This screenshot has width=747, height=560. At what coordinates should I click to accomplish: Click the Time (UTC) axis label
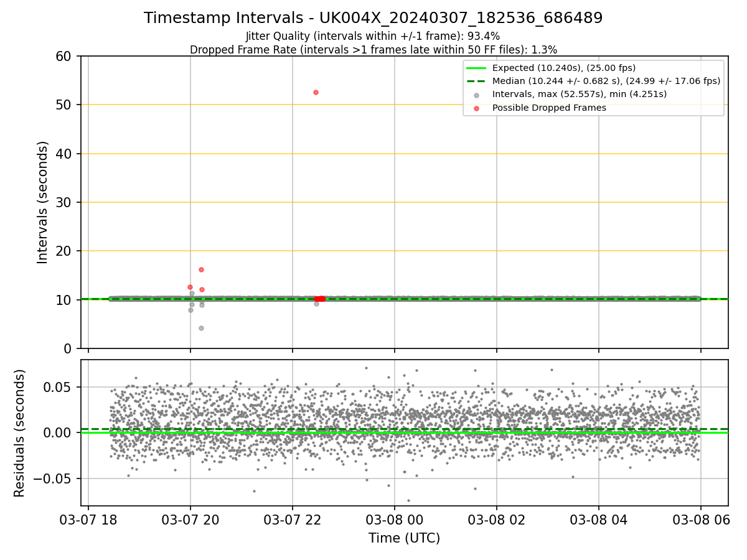click(404, 538)
